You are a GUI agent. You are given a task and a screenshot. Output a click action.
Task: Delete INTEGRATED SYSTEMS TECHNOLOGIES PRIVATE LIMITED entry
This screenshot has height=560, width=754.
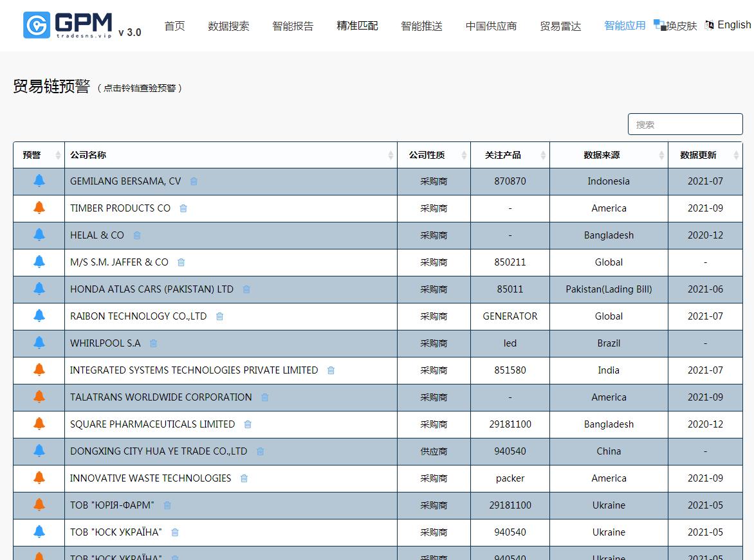[x=331, y=370]
